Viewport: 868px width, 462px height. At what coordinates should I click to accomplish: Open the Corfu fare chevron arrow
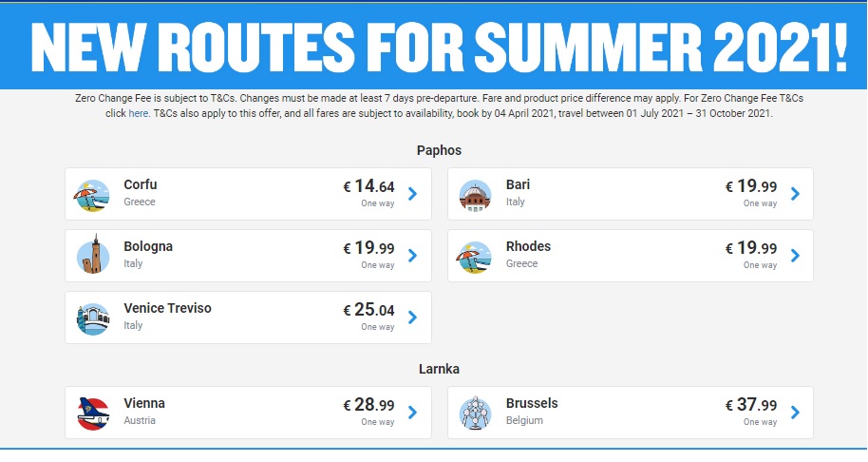(x=412, y=194)
